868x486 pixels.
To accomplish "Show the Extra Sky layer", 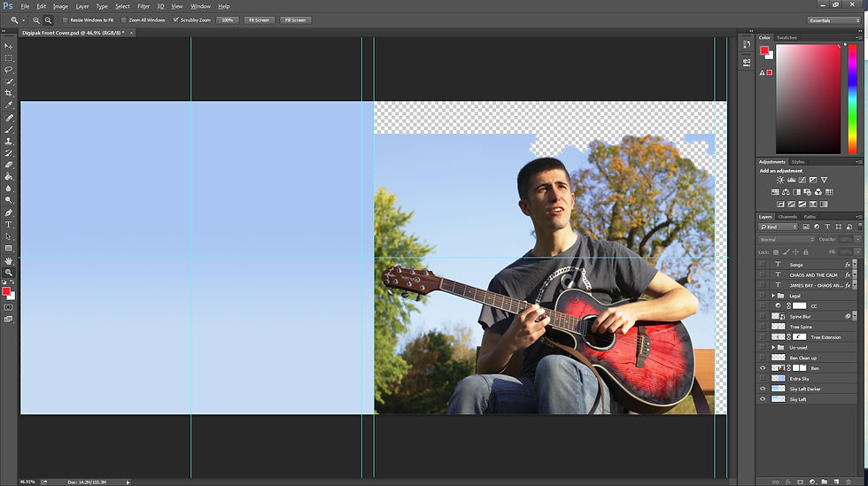I will (763, 379).
